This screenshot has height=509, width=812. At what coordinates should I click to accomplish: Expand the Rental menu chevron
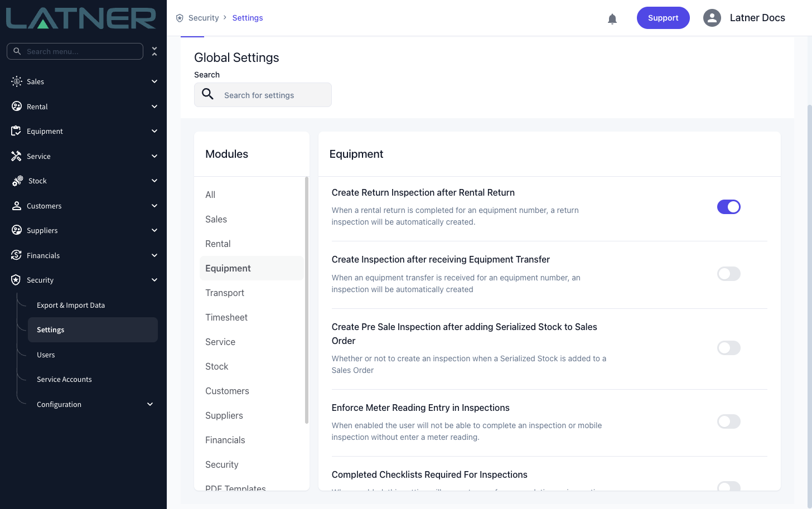154,106
